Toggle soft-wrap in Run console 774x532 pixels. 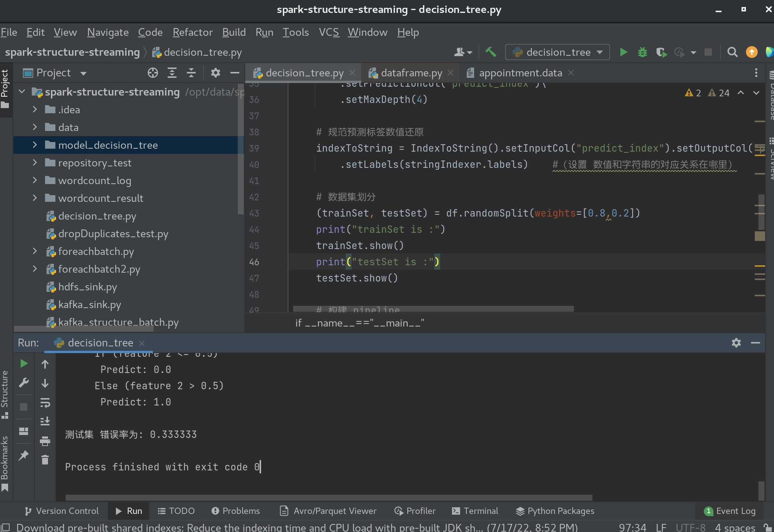[45, 403]
